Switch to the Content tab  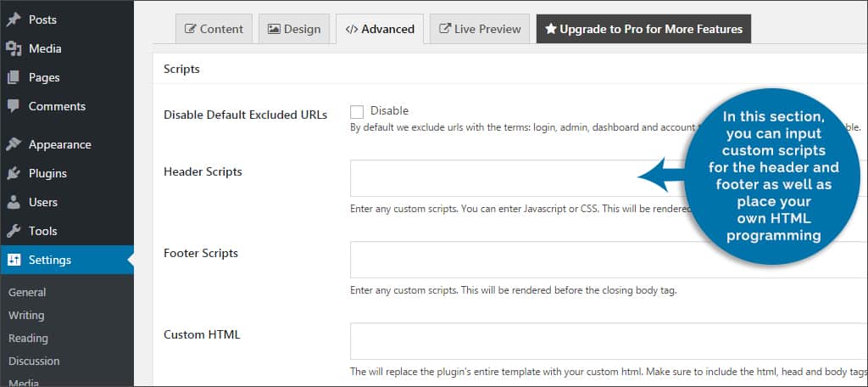click(214, 29)
